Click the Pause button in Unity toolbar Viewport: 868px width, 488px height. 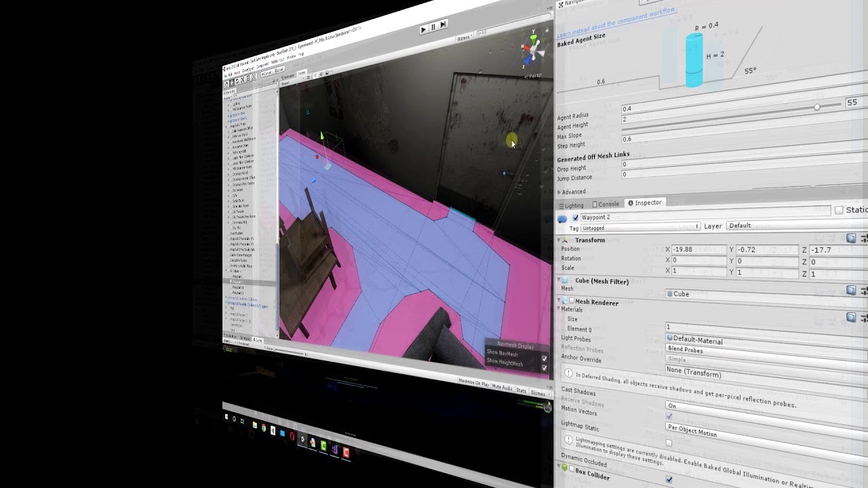[433, 27]
